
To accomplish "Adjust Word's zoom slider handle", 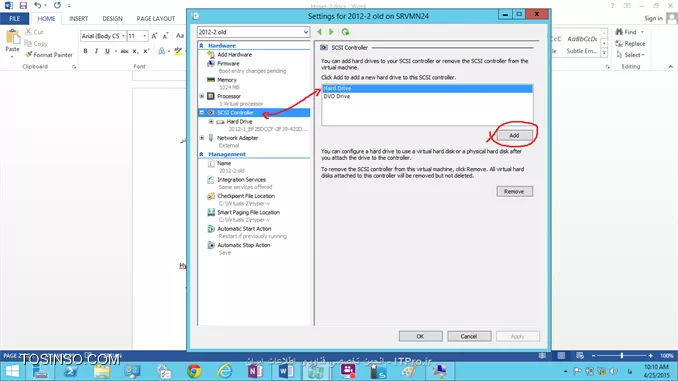I will [x=621, y=355].
